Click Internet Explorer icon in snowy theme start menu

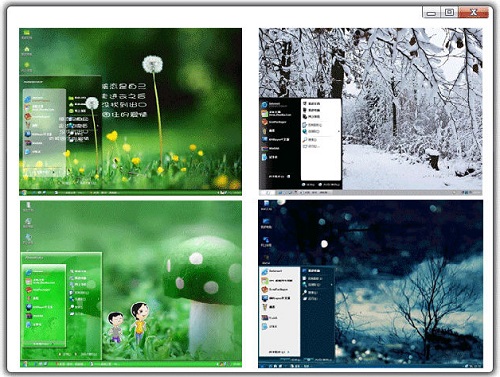coord(264,105)
